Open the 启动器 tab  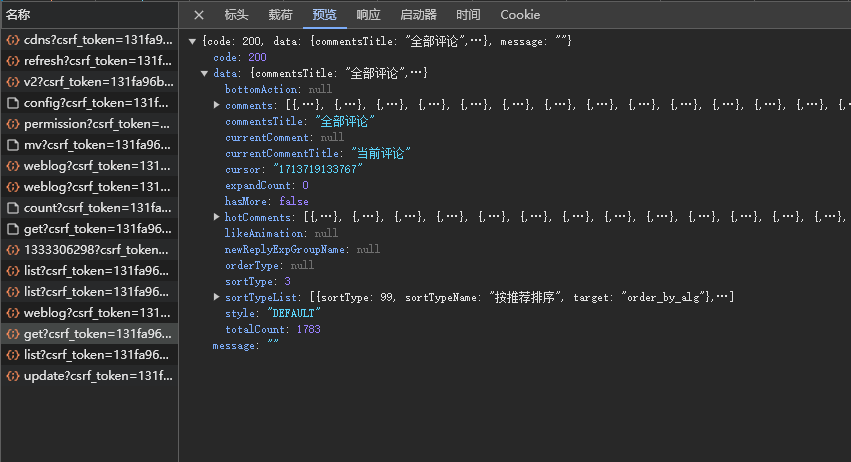tap(418, 15)
